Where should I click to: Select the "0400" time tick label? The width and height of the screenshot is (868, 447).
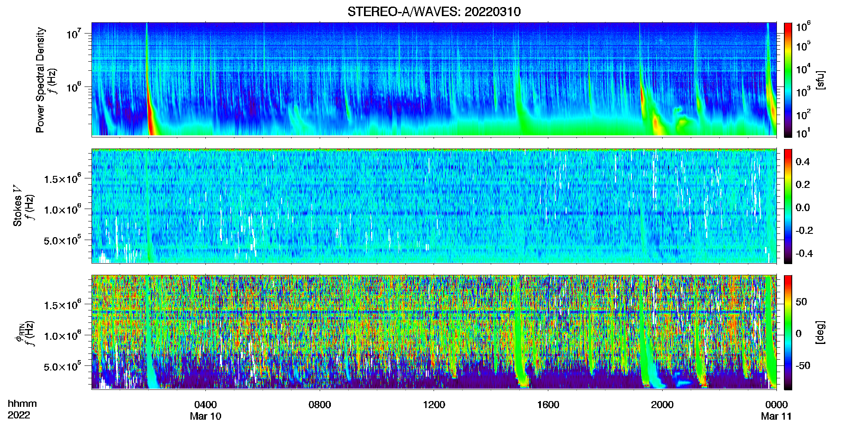pyautogui.click(x=206, y=404)
